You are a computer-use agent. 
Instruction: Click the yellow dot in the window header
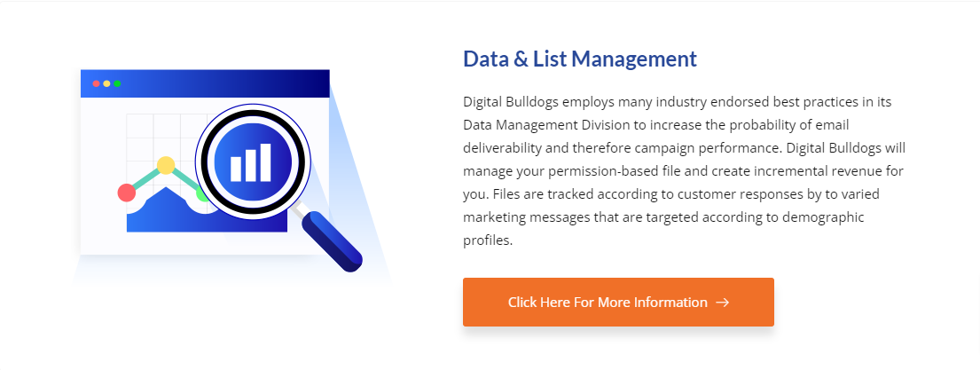coord(106,83)
